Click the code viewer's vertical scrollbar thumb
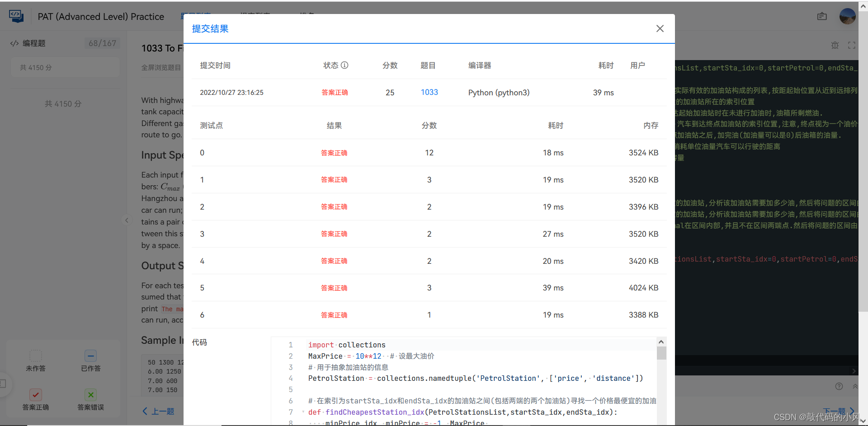Viewport: 868px width, 426px height. pos(661,353)
